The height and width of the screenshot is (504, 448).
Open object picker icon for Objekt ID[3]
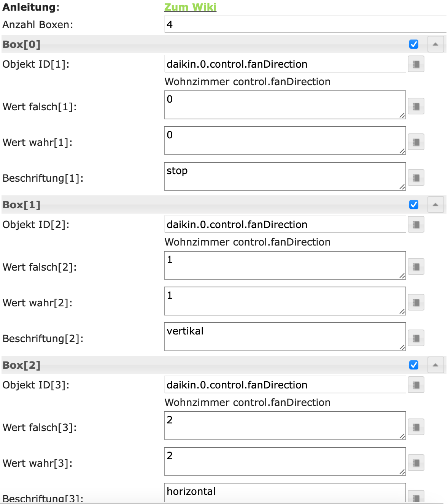(x=416, y=385)
